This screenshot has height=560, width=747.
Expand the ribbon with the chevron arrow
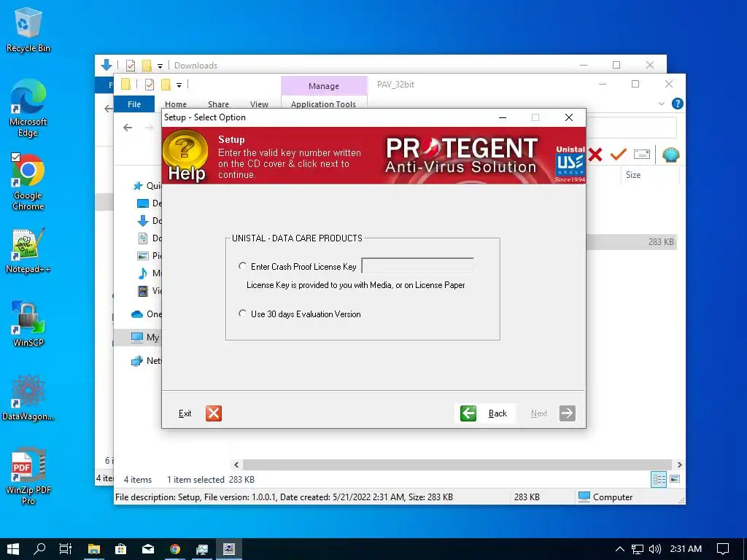tap(661, 104)
